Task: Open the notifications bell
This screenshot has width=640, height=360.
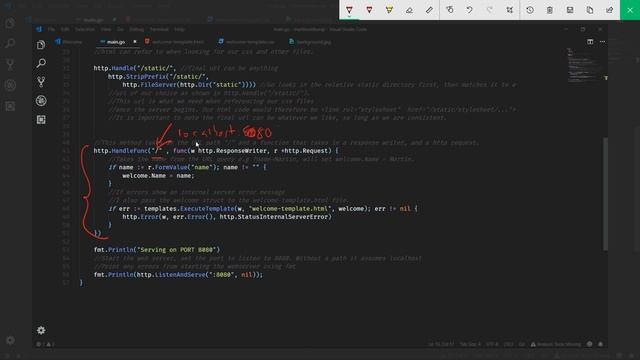Action: (600, 344)
